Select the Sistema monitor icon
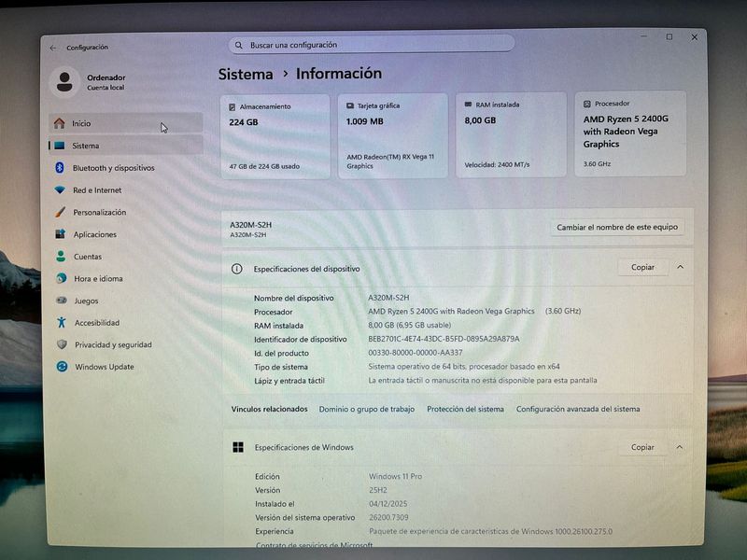This screenshot has height=560, width=747. tap(60, 146)
